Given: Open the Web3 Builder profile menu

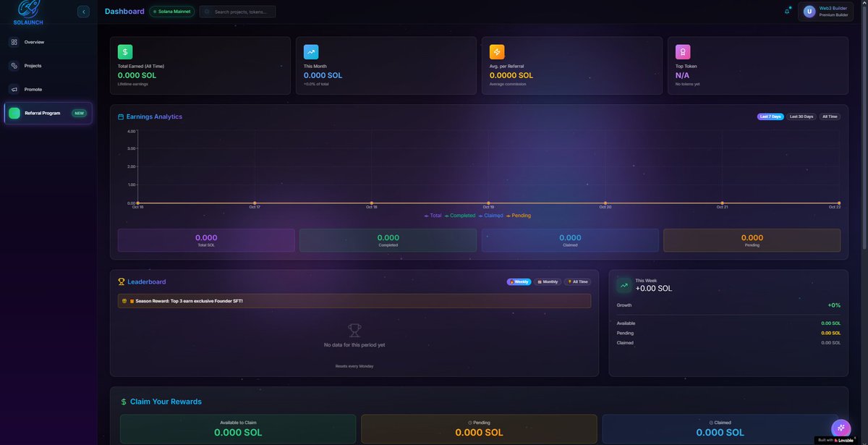Looking at the screenshot, I should click(825, 11).
